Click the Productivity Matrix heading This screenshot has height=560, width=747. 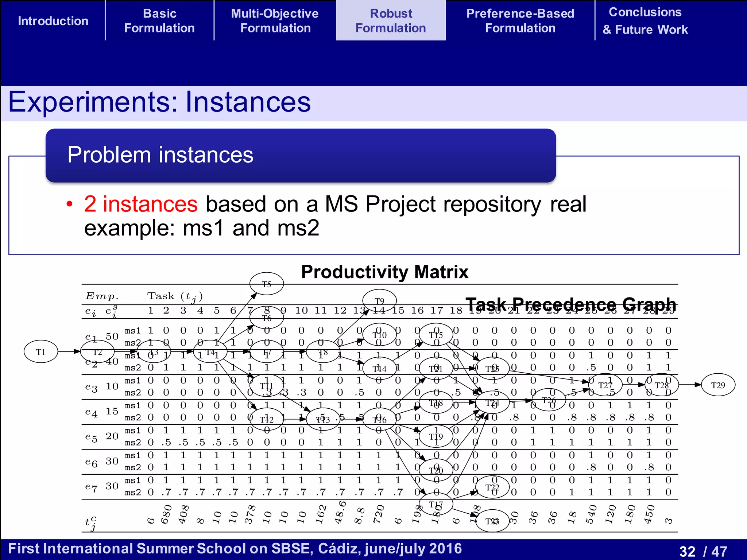pos(384,272)
